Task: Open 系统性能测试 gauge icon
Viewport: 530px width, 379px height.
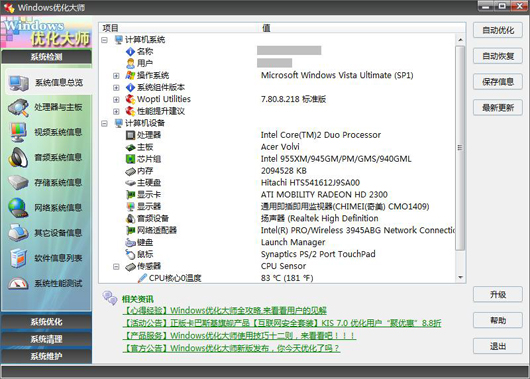Action: [x=19, y=283]
